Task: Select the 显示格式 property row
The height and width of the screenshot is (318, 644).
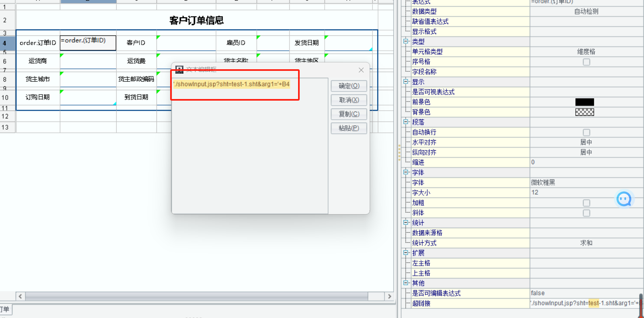Action: click(469, 32)
